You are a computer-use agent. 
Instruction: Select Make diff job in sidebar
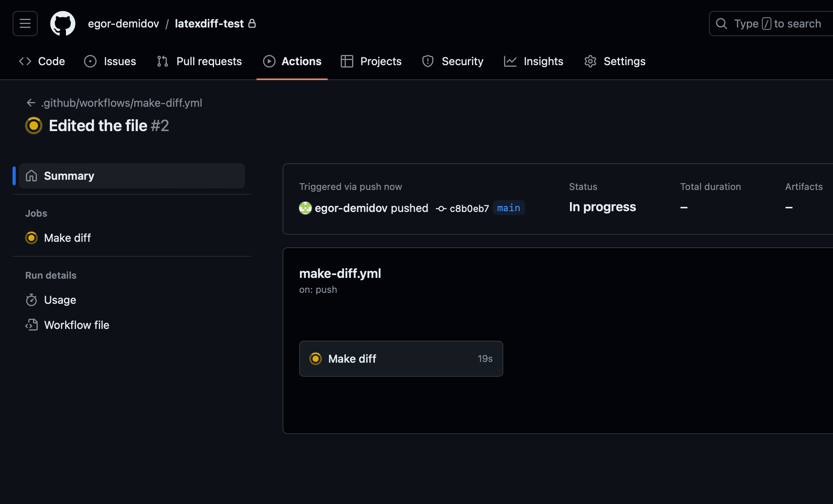(68, 238)
